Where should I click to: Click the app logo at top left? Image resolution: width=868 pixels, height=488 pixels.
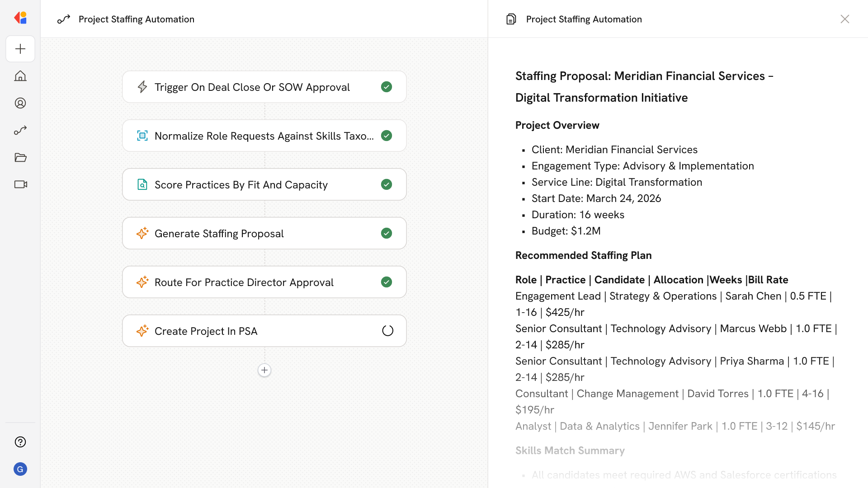[20, 18]
